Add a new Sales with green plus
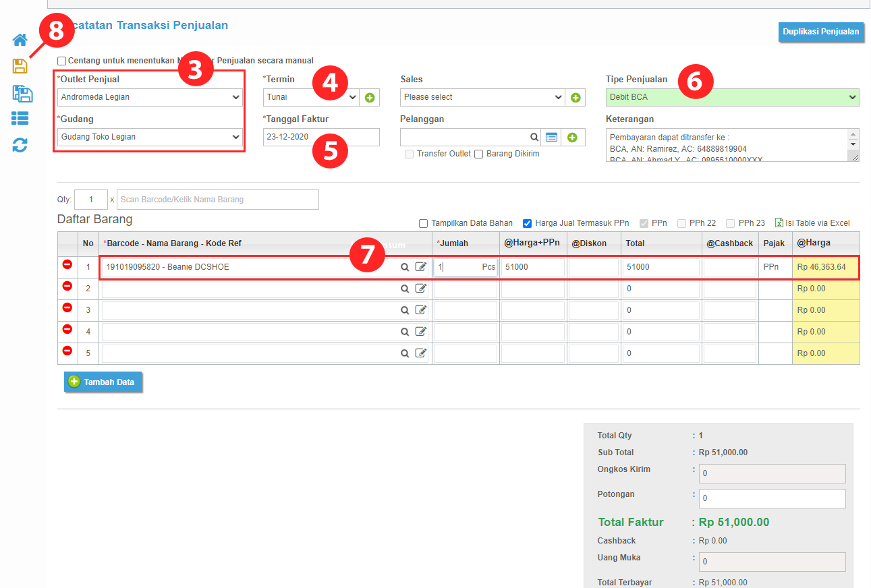Viewport: 871px width, 588px height. (x=575, y=98)
